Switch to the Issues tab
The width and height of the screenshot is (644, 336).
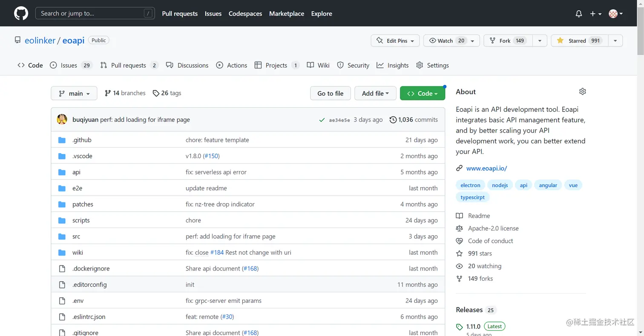pyautogui.click(x=71, y=65)
